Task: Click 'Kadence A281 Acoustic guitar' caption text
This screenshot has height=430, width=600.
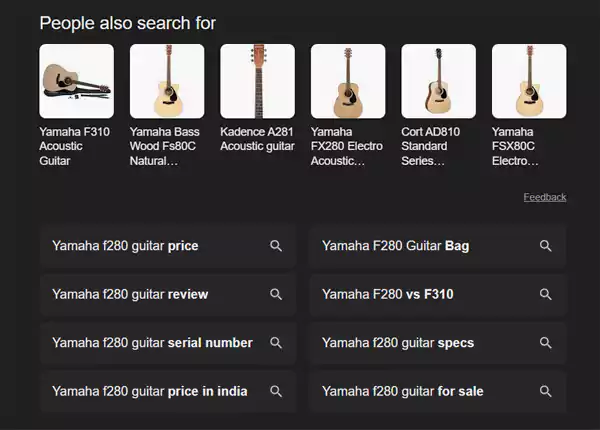Action: pos(257,139)
